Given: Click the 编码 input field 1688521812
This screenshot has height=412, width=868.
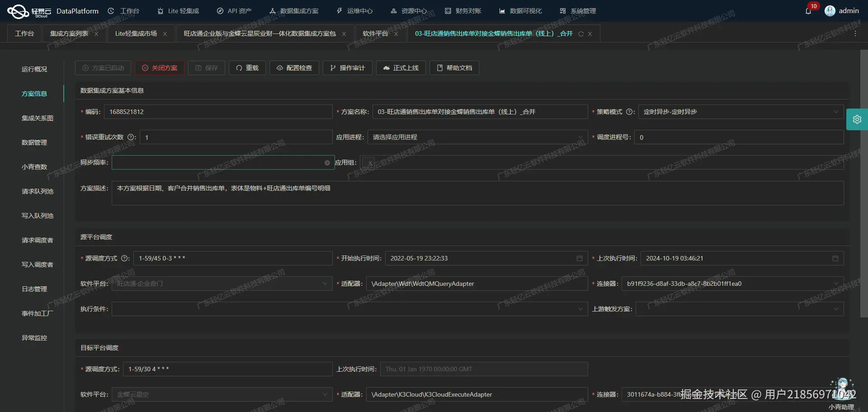Looking at the screenshot, I should click(218, 112).
